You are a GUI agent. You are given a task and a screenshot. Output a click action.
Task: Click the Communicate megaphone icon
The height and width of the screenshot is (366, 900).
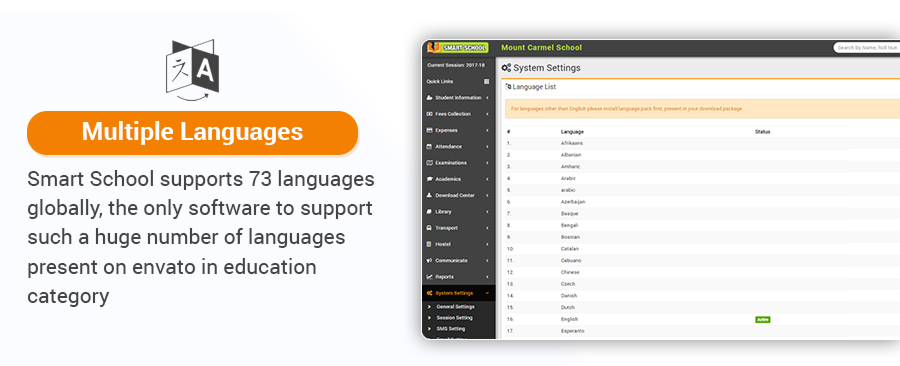coord(429,260)
